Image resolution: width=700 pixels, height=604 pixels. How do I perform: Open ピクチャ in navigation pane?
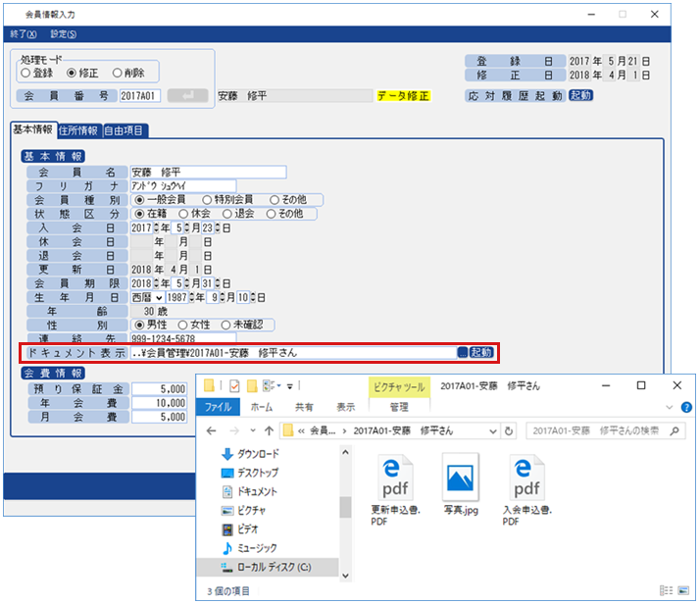coord(244,510)
